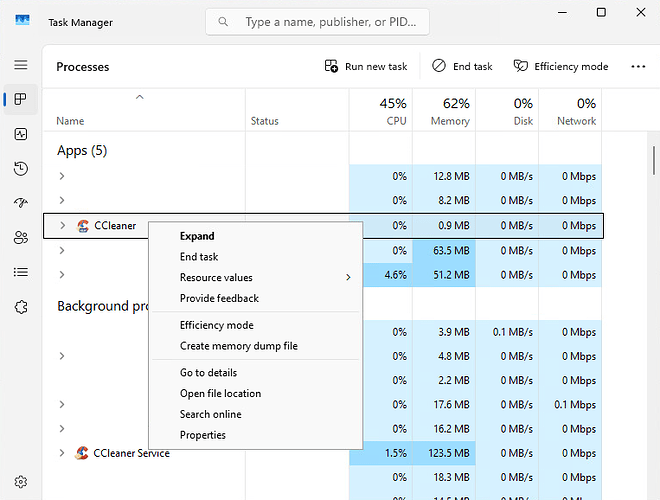Viewport: 660px width, 500px height.
Task: Expand the CCleaner process row
Action: point(62,226)
